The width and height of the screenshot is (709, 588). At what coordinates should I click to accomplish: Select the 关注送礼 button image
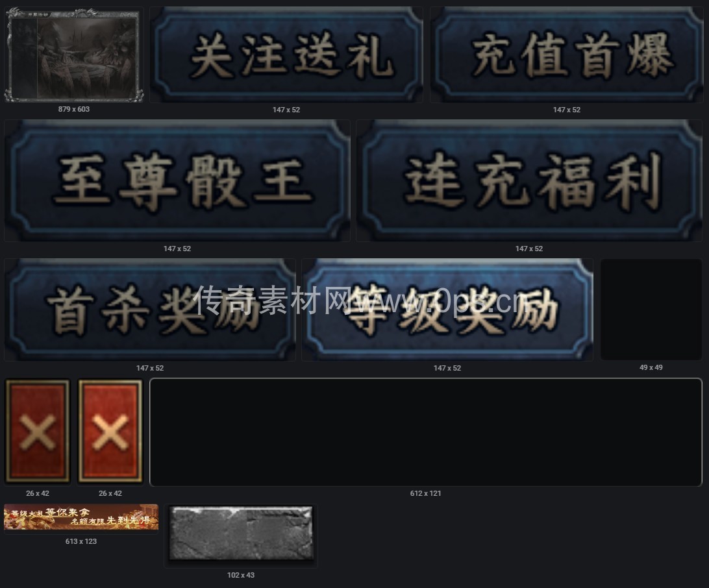[x=286, y=55]
